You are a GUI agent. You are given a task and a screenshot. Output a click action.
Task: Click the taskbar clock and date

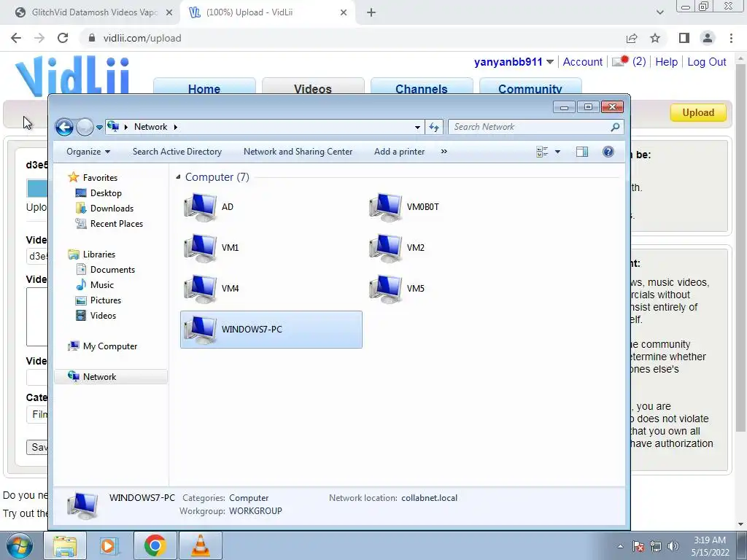(x=710, y=546)
